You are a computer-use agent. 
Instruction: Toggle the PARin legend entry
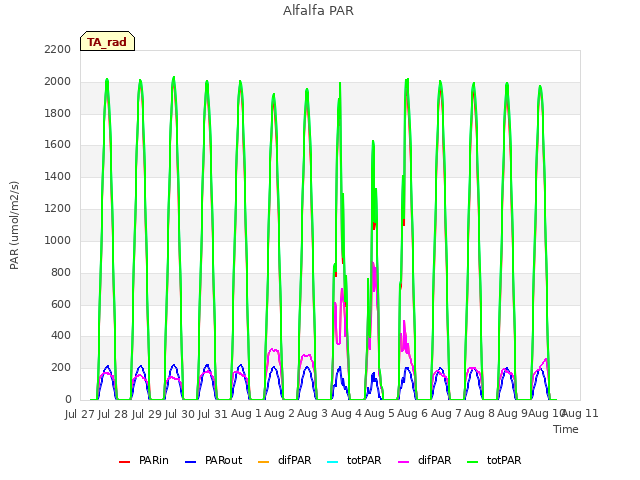coord(144,460)
